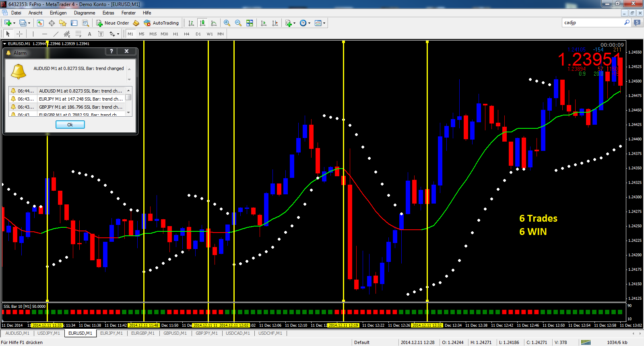Select the equidistant channel tool
644x346 pixels.
(x=67, y=34)
